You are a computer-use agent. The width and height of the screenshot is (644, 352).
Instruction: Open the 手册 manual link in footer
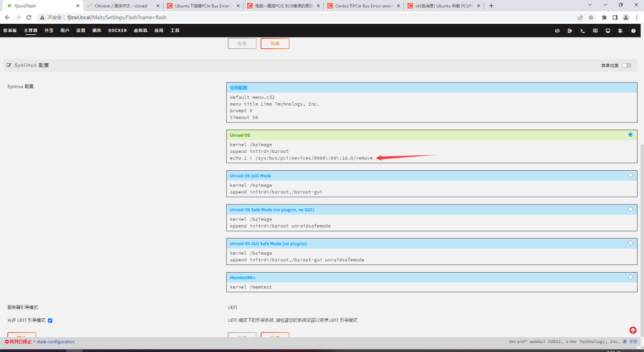(x=630, y=342)
